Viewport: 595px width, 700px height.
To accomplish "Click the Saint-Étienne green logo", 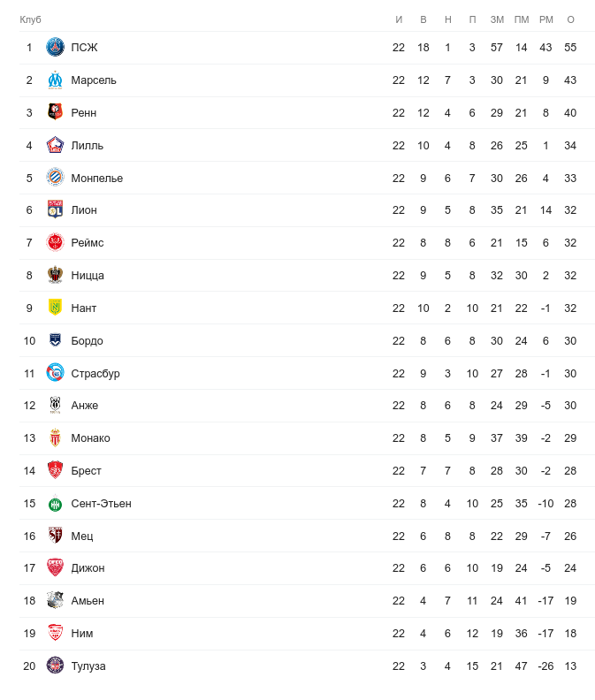I will point(55,503).
